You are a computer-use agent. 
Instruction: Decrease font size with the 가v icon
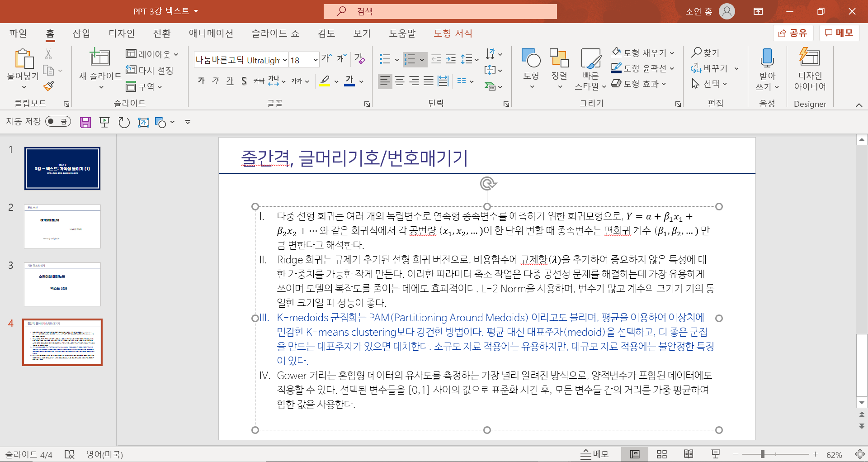[x=342, y=58]
